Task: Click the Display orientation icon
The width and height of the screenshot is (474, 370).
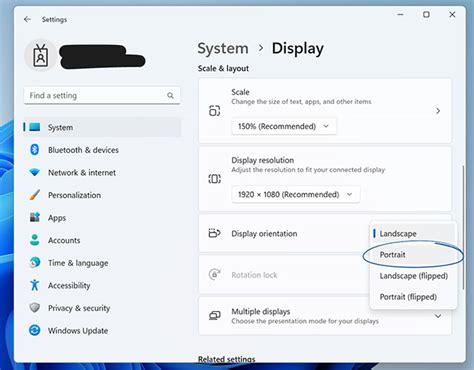Action: coord(214,233)
